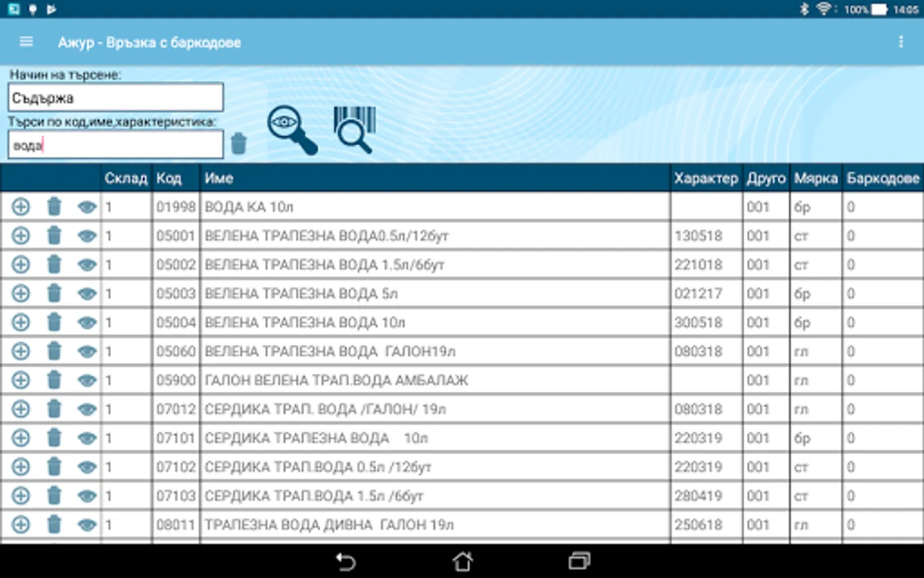Select characteristic value 130518
924x578 pixels.
click(698, 236)
